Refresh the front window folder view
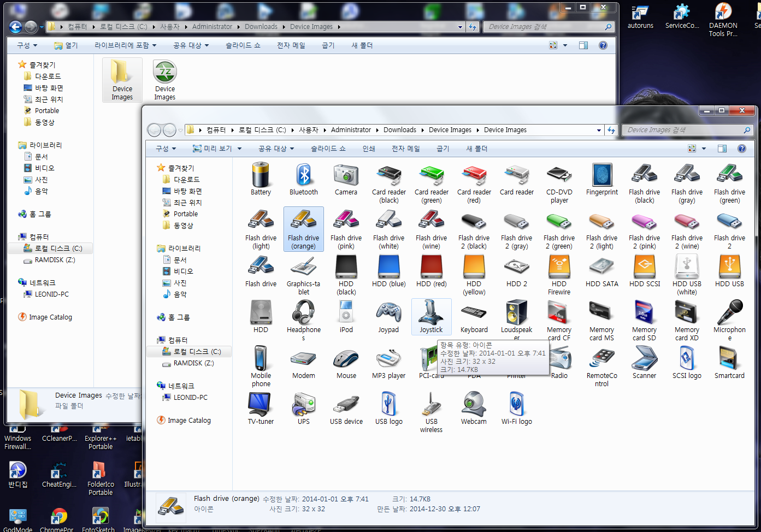 611,130
